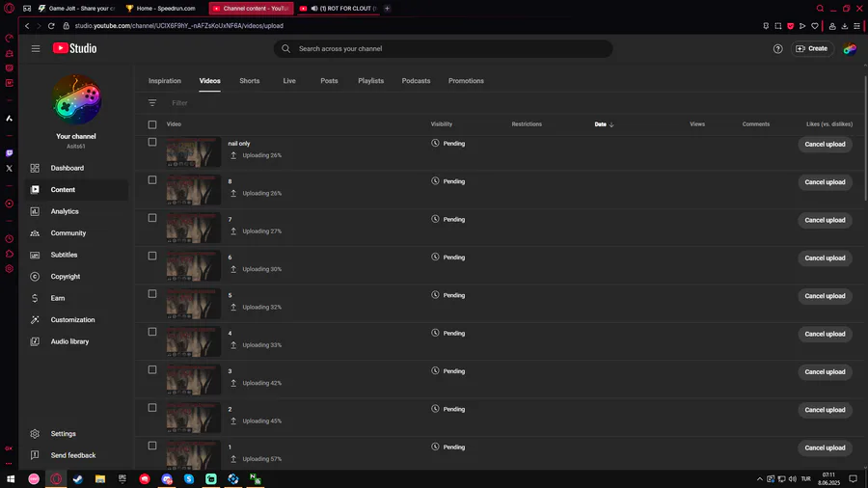This screenshot has width=868, height=488.
Task: Open the help question mark icon
Action: pyautogui.click(x=777, y=48)
